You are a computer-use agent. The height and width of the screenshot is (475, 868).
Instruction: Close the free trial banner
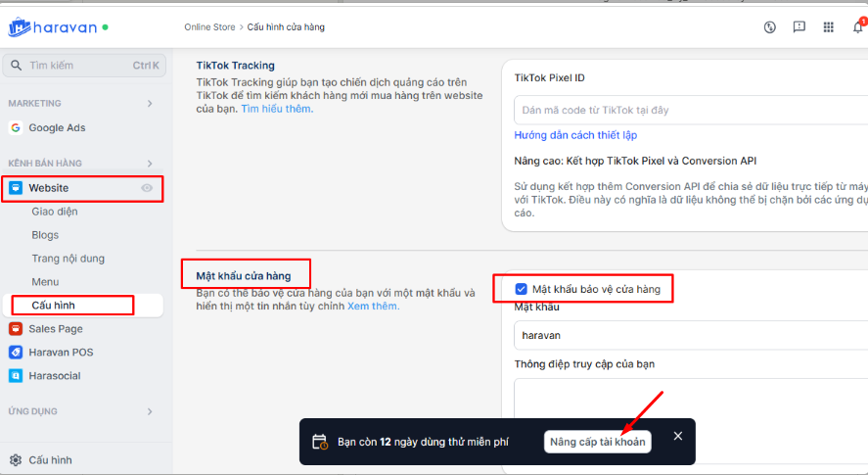point(678,436)
